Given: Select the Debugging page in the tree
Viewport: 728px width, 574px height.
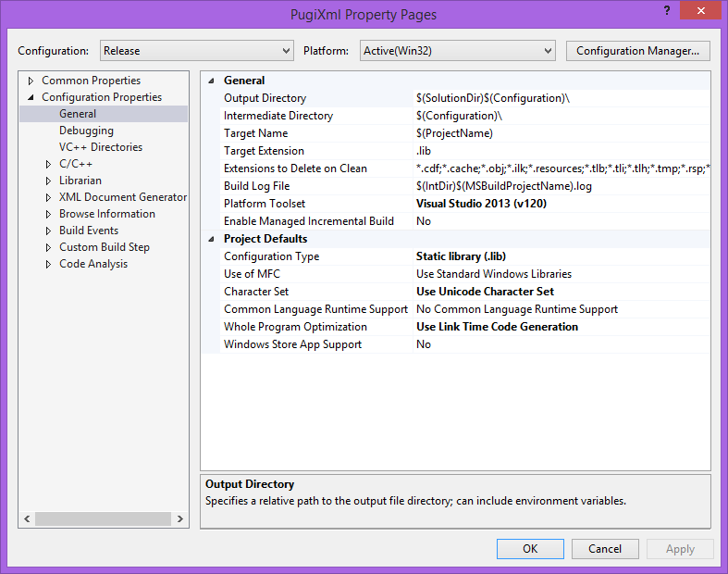Looking at the screenshot, I should (x=86, y=131).
